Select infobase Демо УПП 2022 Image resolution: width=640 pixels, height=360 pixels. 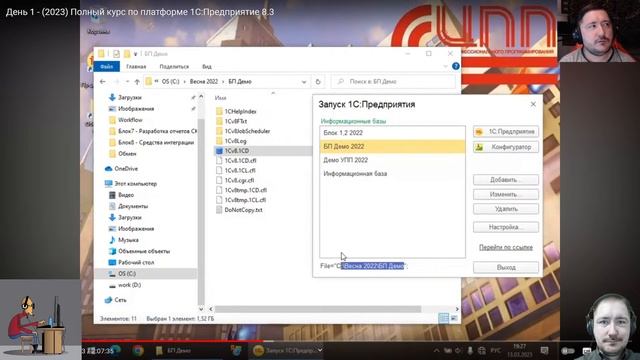[x=392, y=160]
